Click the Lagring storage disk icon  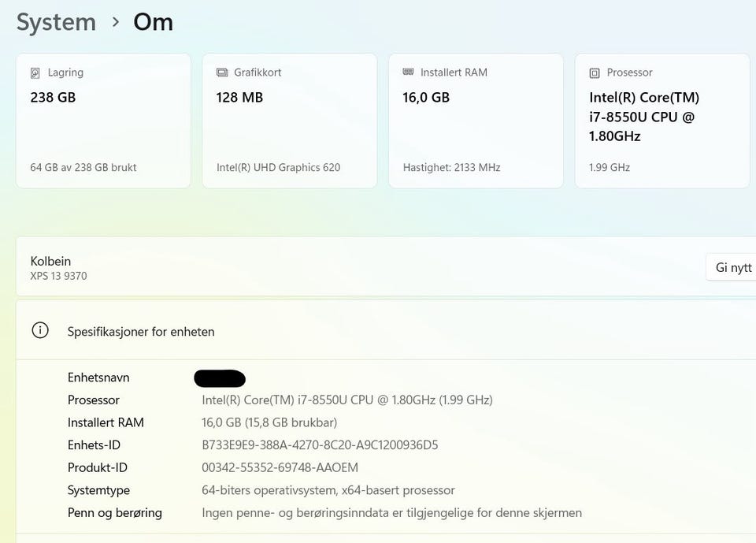coord(35,73)
